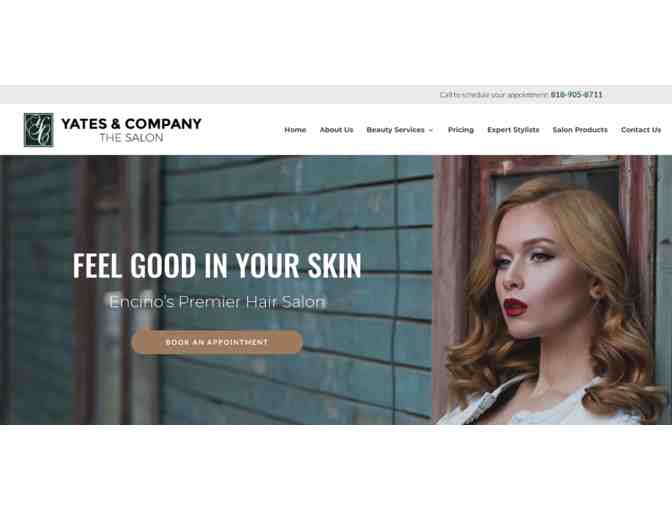The height and width of the screenshot is (510, 672).
Task: Click the 'Feel Good In Your Skin' headline
Action: pyautogui.click(x=217, y=266)
